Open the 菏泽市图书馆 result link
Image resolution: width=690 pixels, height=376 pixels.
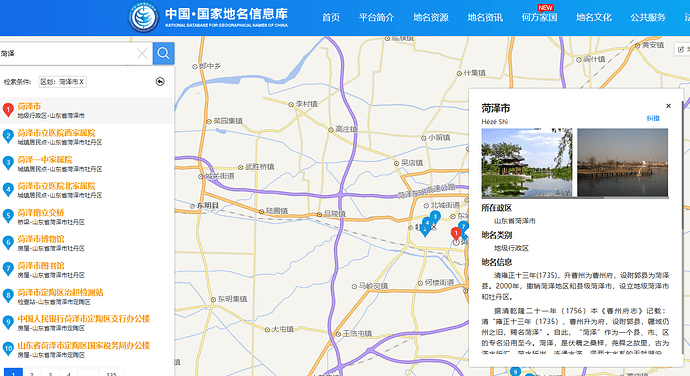[x=41, y=265]
